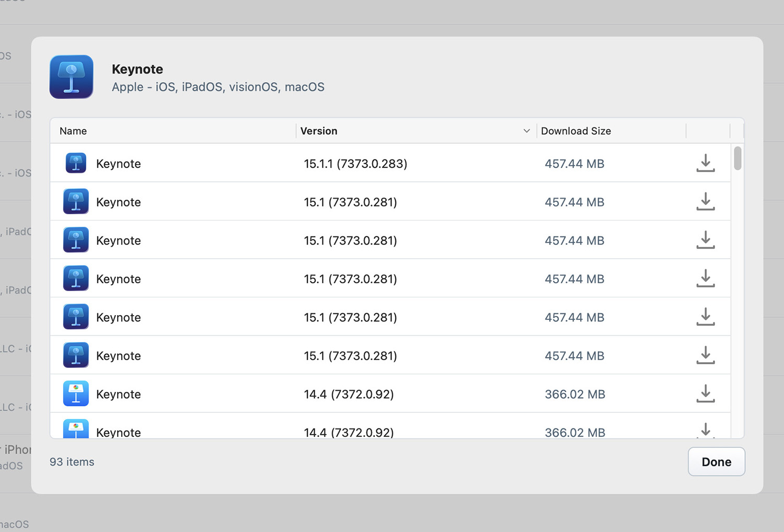The image size is (784, 532).
Task: Toggle sort order using the Version column chevron
Action: tap(526, 131)
